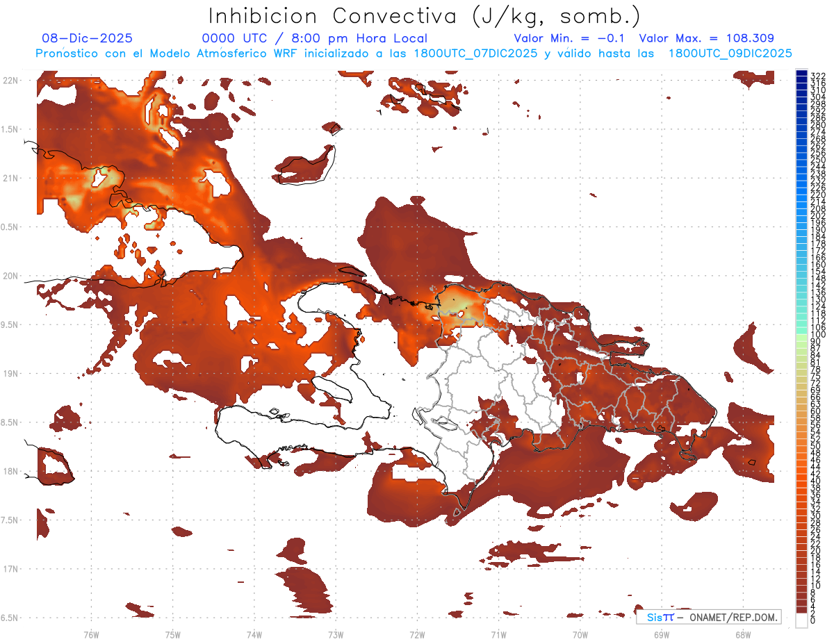This screenshot has height=644, width=834.
Task: Select the date text "08-Dic-2025"
Action: coord(87,39)
